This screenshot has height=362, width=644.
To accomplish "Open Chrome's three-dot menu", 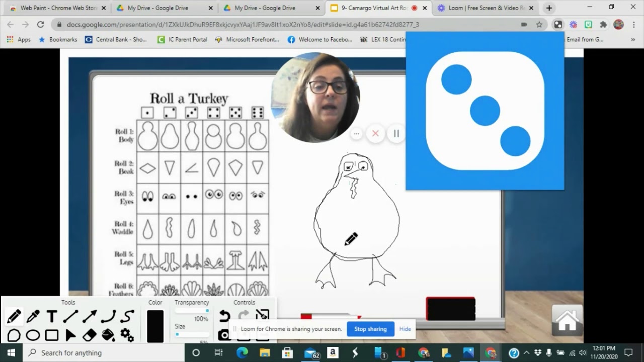I will click(633, 24).
